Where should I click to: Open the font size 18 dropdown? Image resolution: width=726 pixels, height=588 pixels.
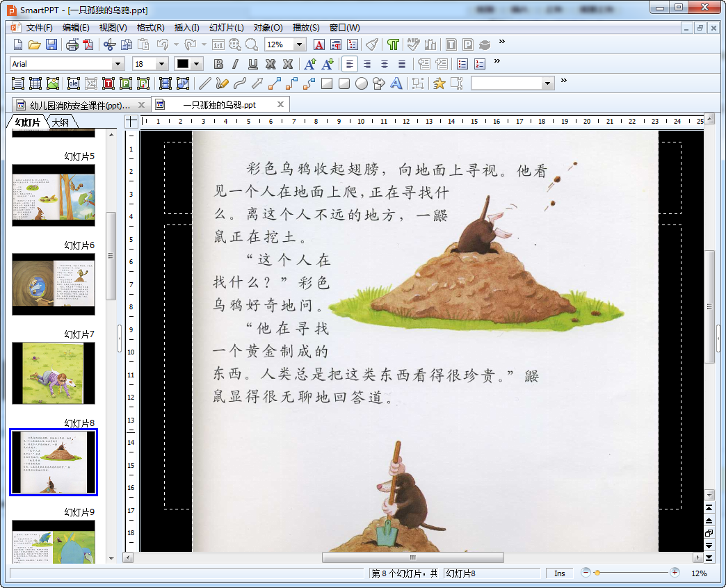(x=161, y=64)
